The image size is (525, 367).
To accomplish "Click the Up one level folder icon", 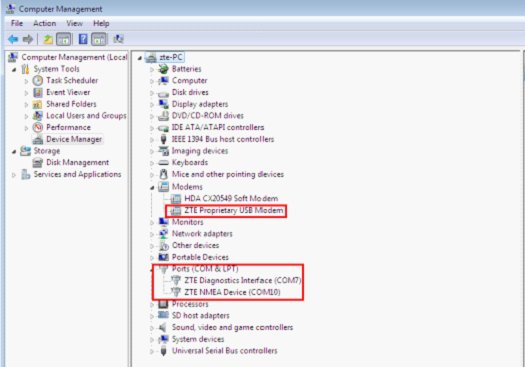I will pos(48,39).
